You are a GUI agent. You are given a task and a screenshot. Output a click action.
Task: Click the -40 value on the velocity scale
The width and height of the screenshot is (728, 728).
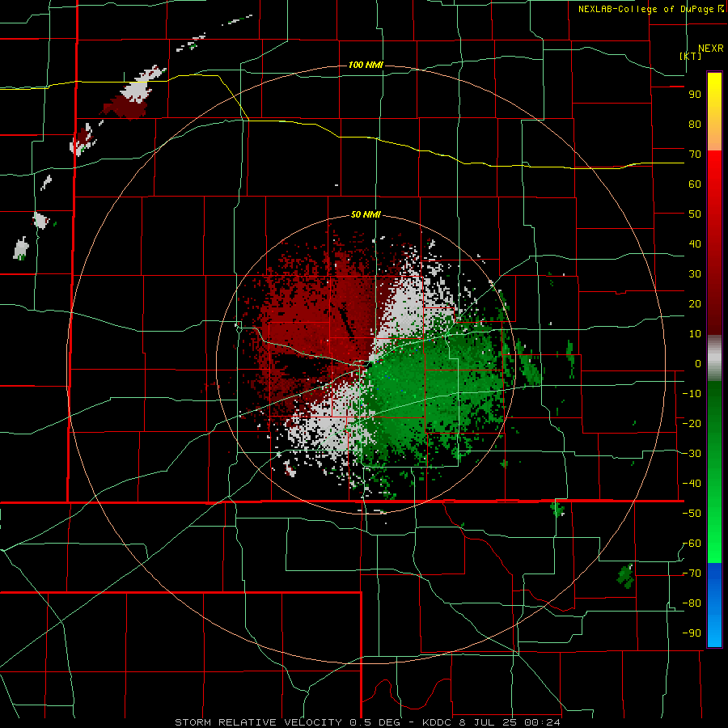tap(692, 484)
